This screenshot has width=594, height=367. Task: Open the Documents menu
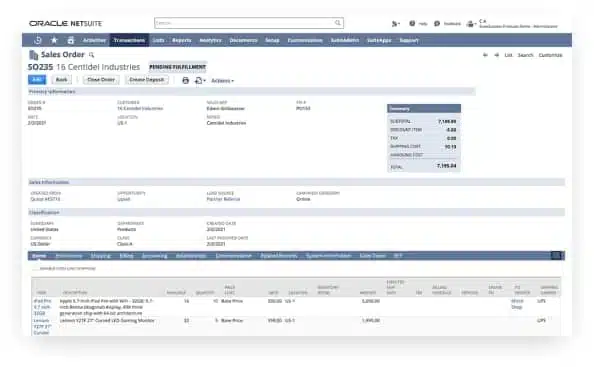pos(244,40)
